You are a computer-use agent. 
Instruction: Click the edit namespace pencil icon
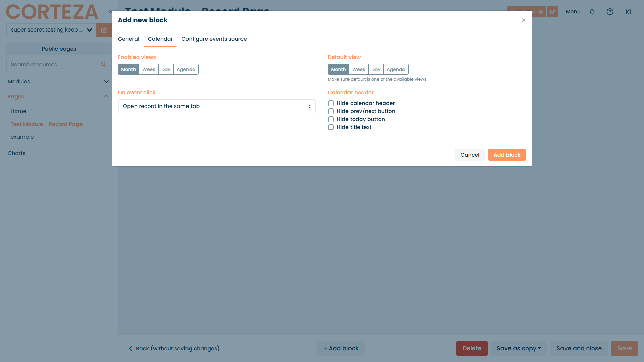point(104,30)
